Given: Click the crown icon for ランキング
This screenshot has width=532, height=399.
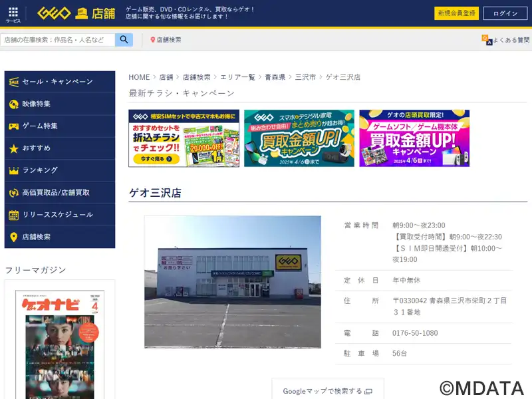Looking at the screenshot, I should pyautogui.click(x=14, y=171).
